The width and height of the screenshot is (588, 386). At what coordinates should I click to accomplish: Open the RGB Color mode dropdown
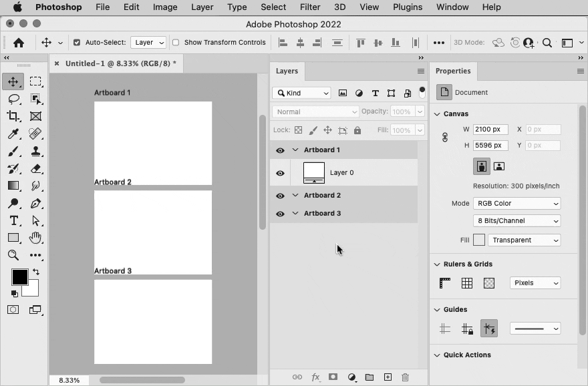click(x=517, y=203)
